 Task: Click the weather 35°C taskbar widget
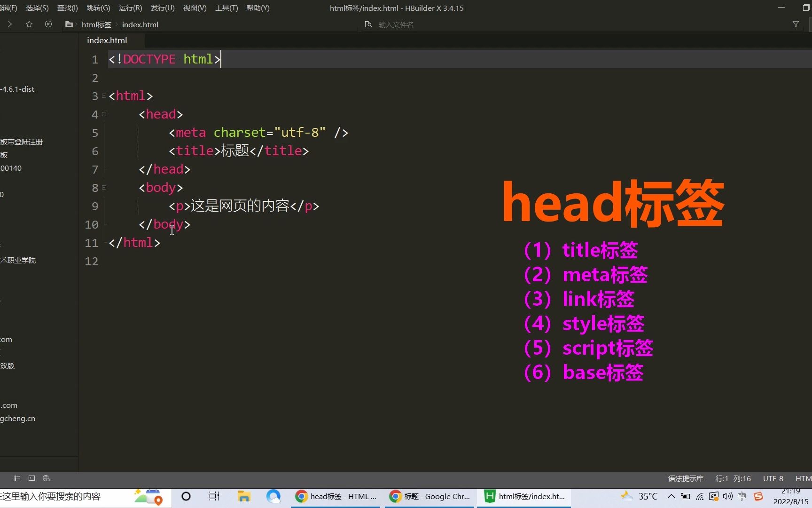[639, 497]
